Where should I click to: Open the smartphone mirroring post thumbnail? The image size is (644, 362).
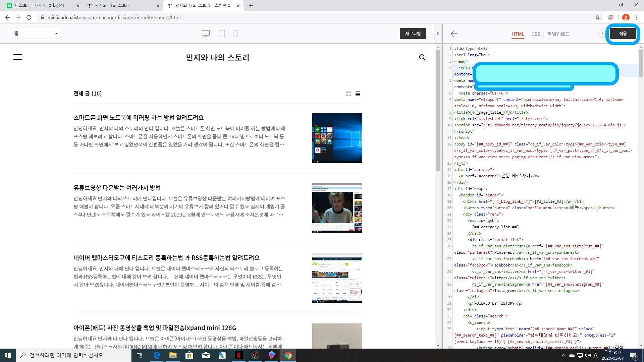click(x=337, y=138)
